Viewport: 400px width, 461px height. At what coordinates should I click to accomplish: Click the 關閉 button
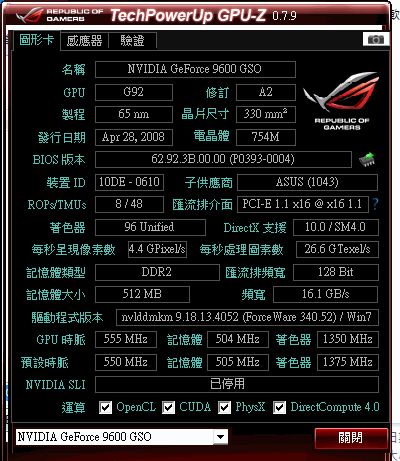351,438
